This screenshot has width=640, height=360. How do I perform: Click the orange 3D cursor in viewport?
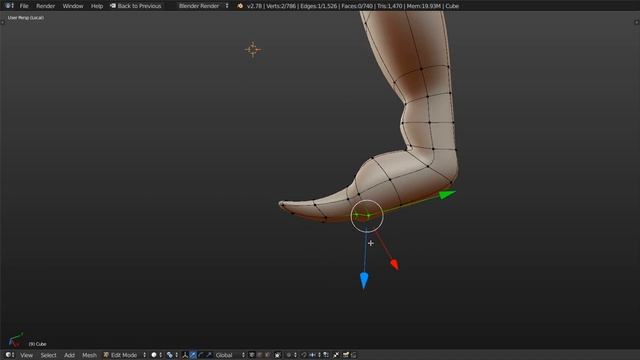tap(253, 49)
